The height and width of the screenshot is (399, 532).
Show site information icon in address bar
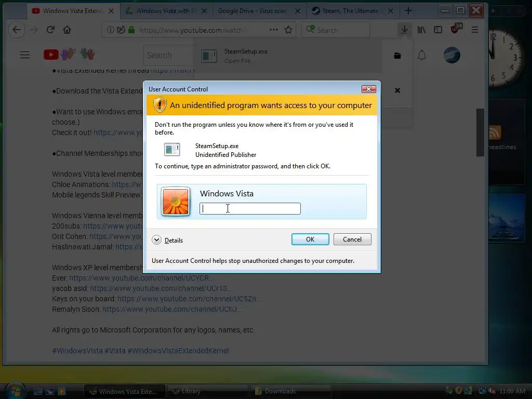pos(110,30)
